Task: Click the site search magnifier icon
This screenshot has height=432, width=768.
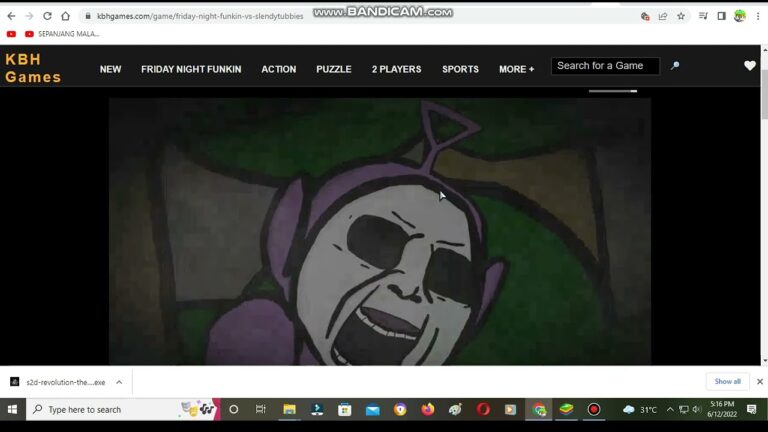Action: 675,66
